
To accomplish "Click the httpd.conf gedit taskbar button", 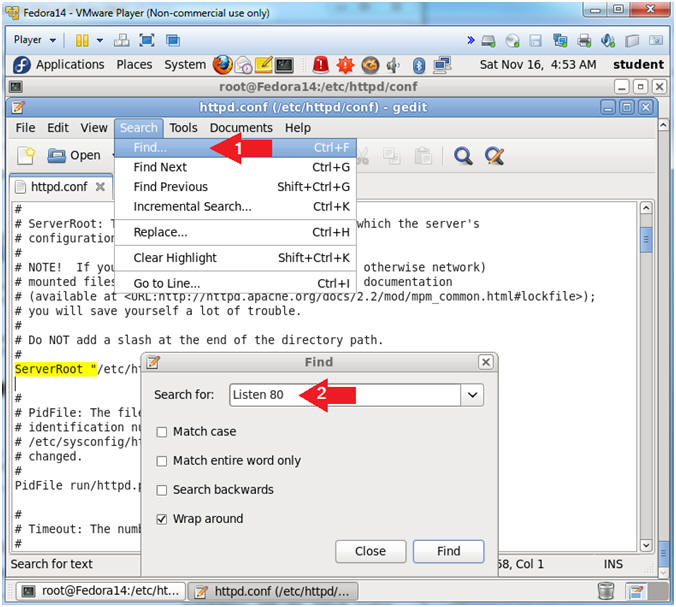I will coord(273,591).
